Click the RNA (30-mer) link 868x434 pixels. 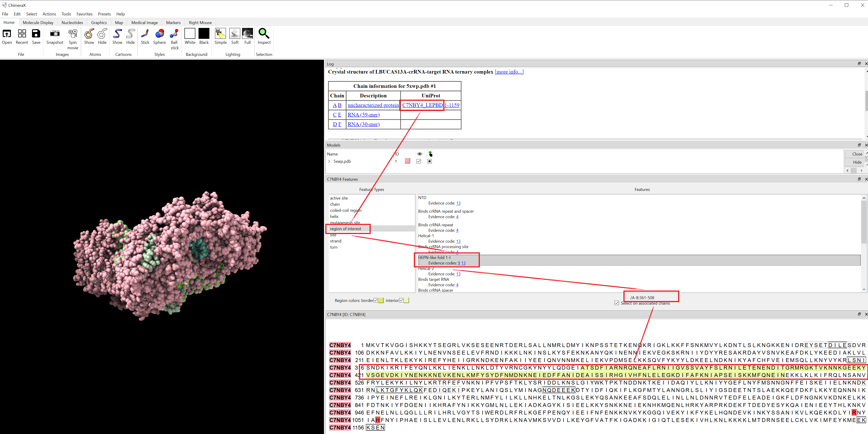pyautogui.click(x=363, y=124)
